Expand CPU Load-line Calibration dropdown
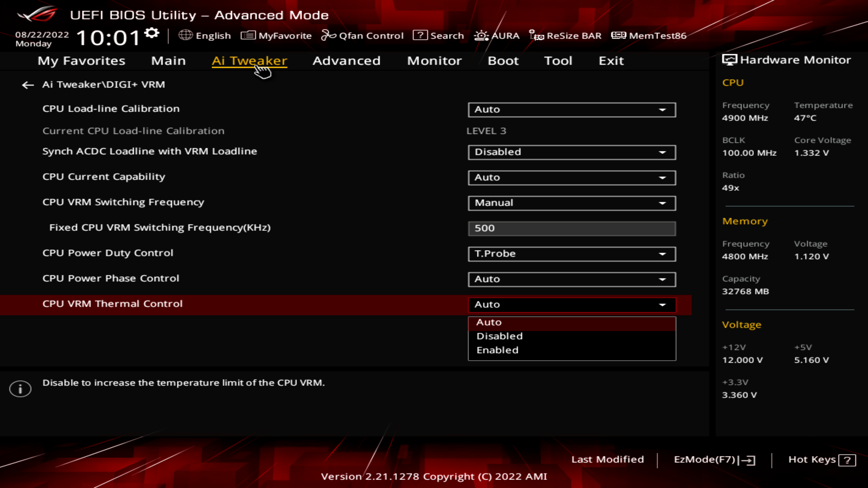 click(571, 110)
